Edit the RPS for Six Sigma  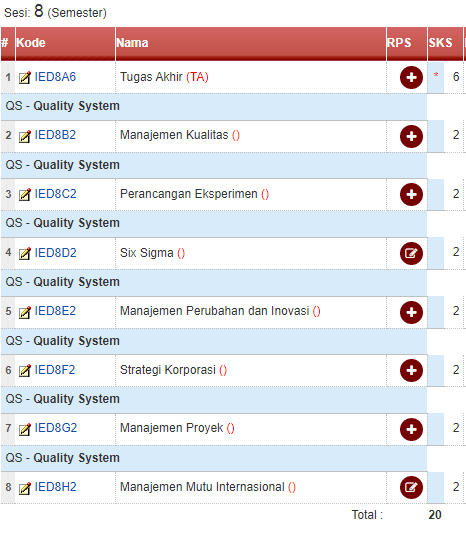click(x=411, y=253)
